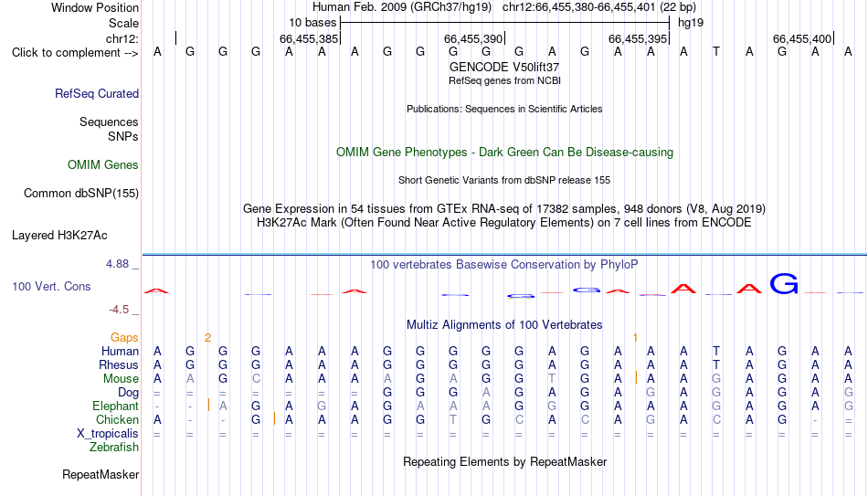This screenshot has height=496, width=868.
Task: Click the orange Gaps label
Action: (124, 337)
